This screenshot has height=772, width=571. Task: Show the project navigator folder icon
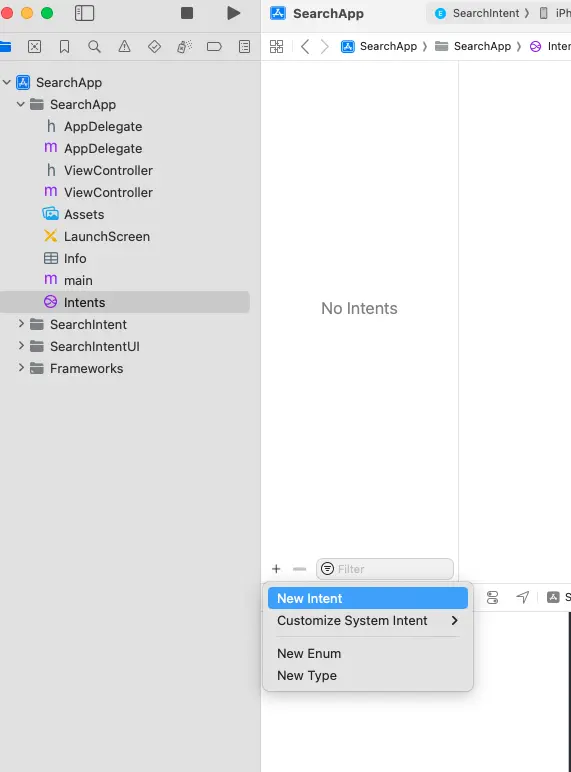(5, 47)
